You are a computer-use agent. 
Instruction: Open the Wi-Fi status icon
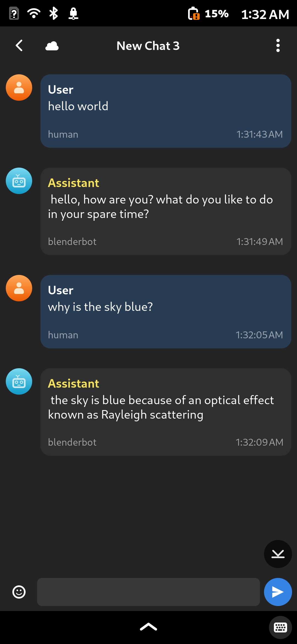click(x=34, y=13)
